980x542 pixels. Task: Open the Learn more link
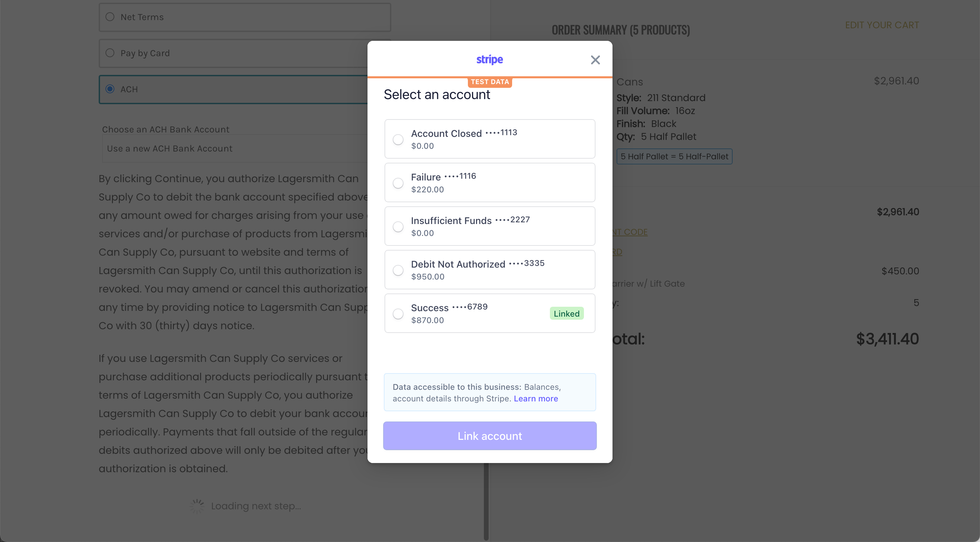coord(536,399)
